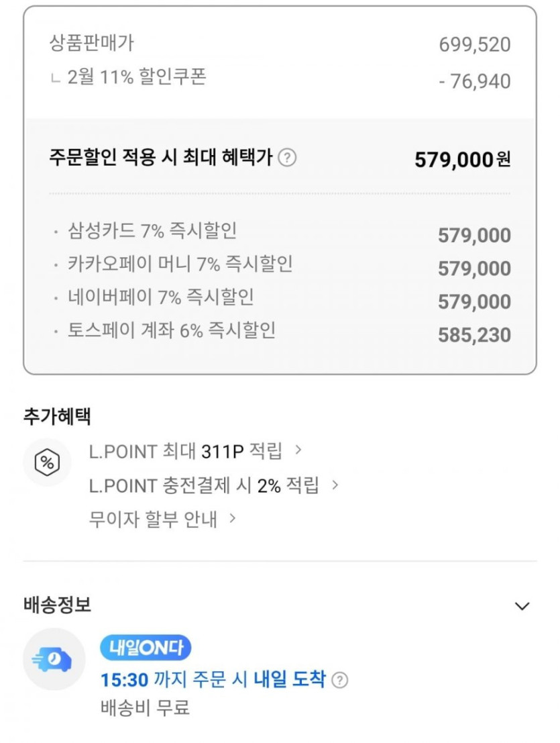Click the arrow next to 무이자 할부 안내
The image size is (560, 743).
coord(233,519)
